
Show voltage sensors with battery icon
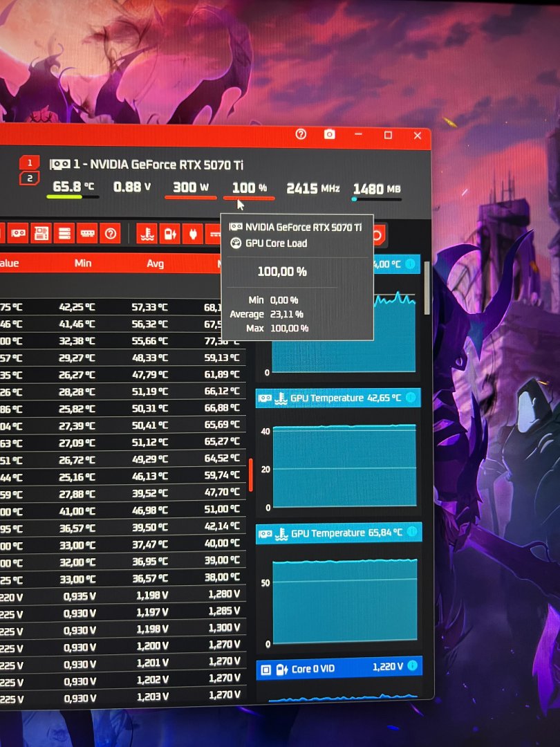point(170,234)
